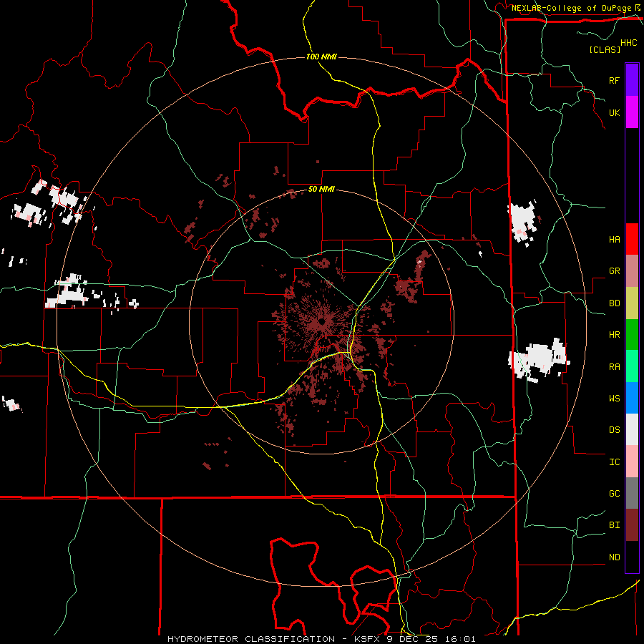The height and width of the screenshot is (644, 644).
Task: Click the RA light-green legend swatch
Action: click(632, 366)
